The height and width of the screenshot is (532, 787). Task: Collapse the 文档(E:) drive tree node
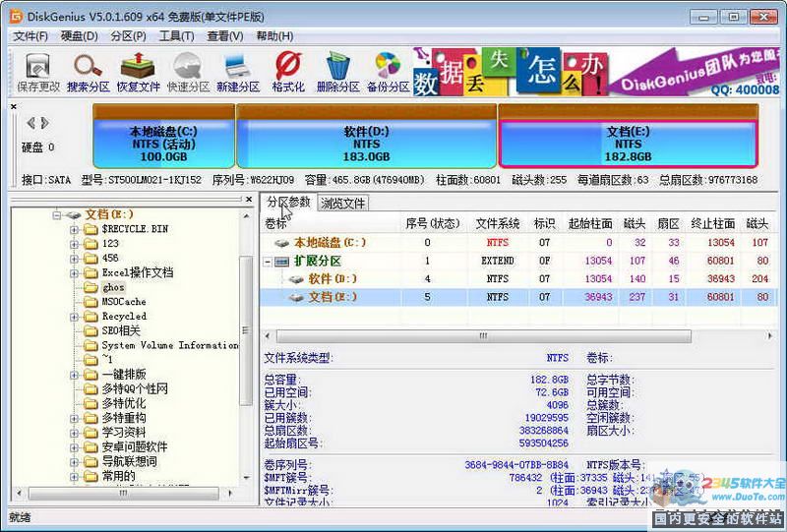[58, 214]
